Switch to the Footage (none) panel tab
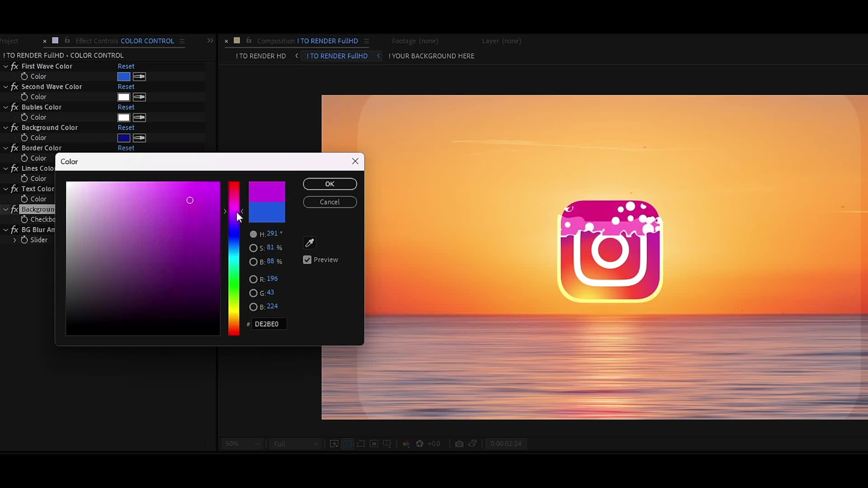 [x=415, y=41]
